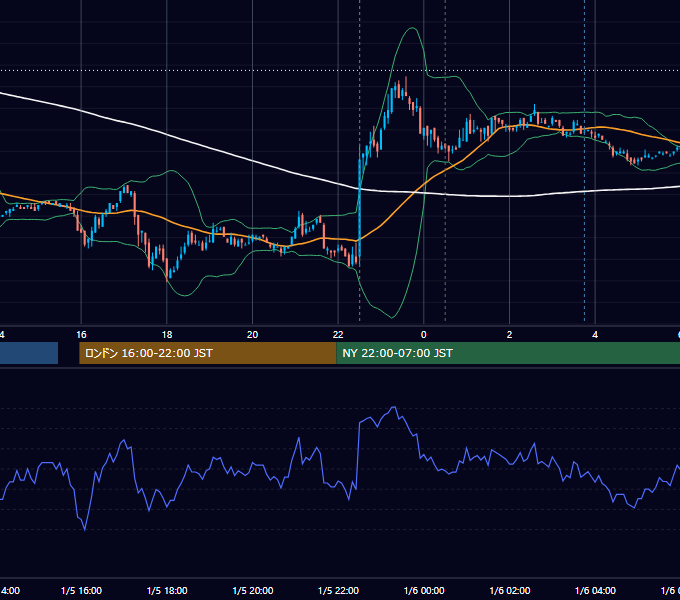Click the 1/6 04:00 date label
This screenshot has width=680, height=600.
595,590
